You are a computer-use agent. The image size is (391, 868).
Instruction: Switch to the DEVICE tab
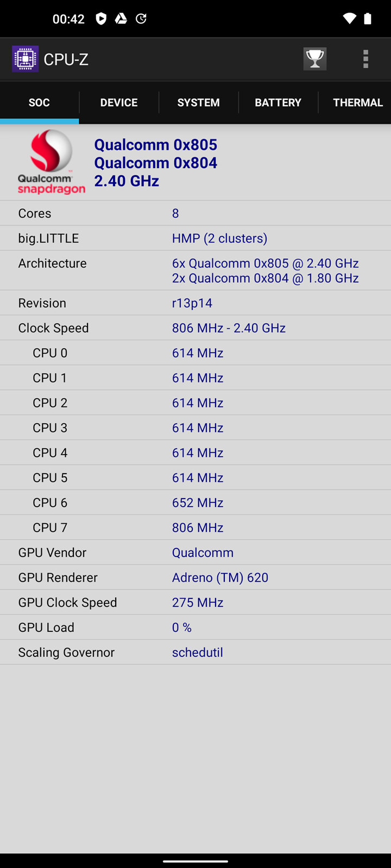pos(119,103)
